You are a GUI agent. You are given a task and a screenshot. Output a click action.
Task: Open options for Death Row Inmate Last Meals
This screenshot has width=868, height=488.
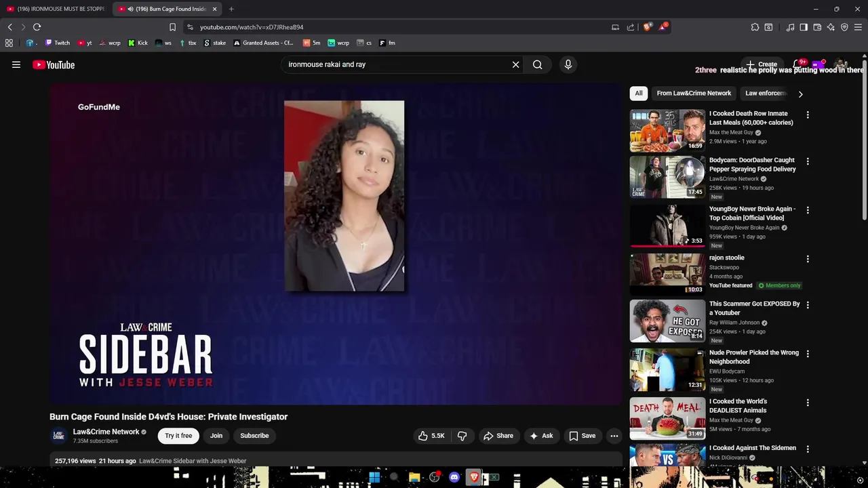click(807, 115)
